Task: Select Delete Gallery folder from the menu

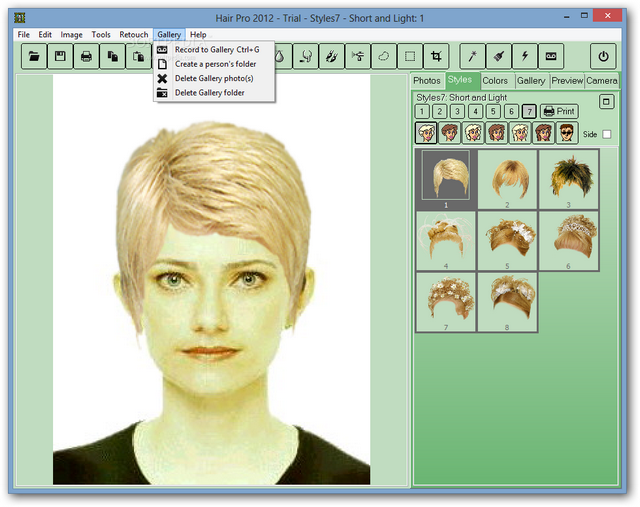Action: (x=209, y=93)
